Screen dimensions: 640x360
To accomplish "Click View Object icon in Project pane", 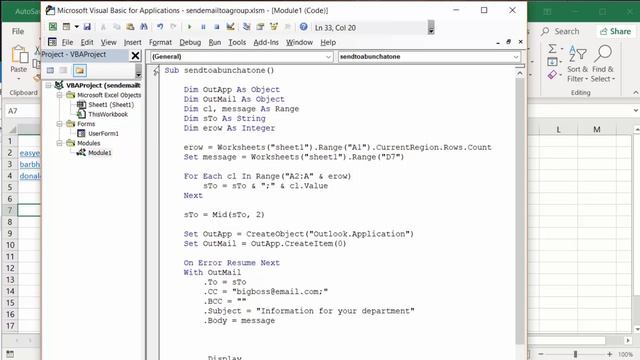I will pos(63,71).
